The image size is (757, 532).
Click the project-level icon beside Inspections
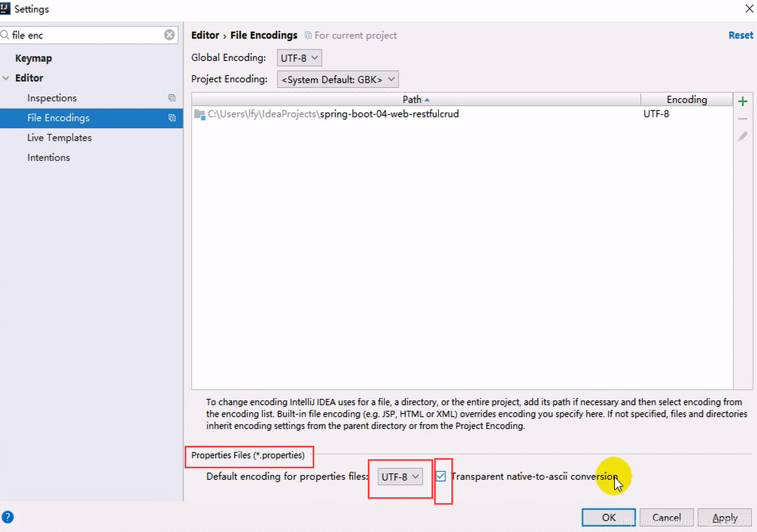pyautogui.click(x=172, y=98)
